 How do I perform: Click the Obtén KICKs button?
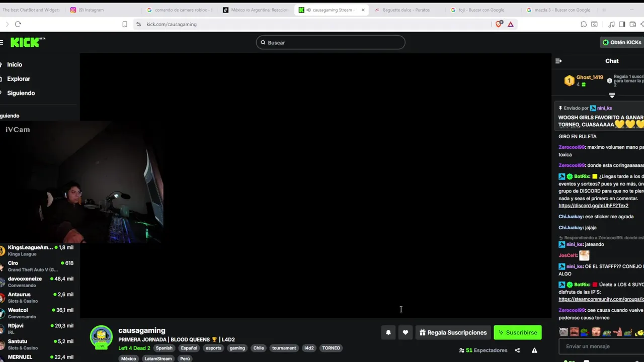coord(622,42)
